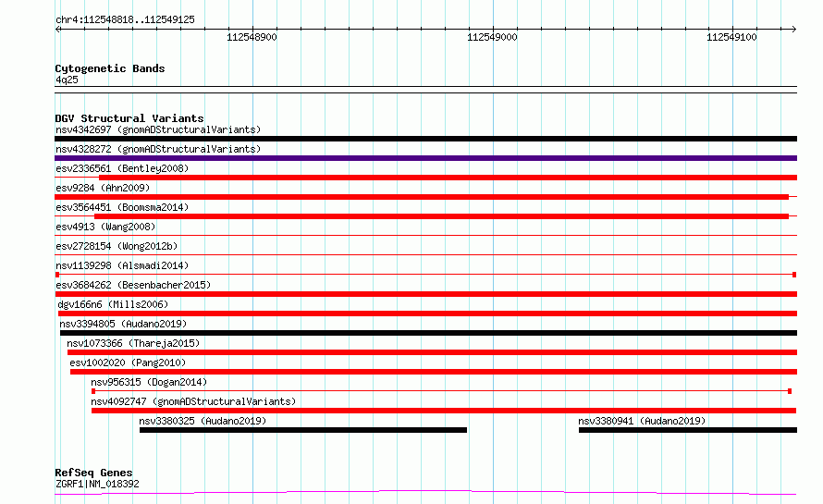Select nsv4092747 gnomAD variant label
823x504 pixels.
click(193, 401)
